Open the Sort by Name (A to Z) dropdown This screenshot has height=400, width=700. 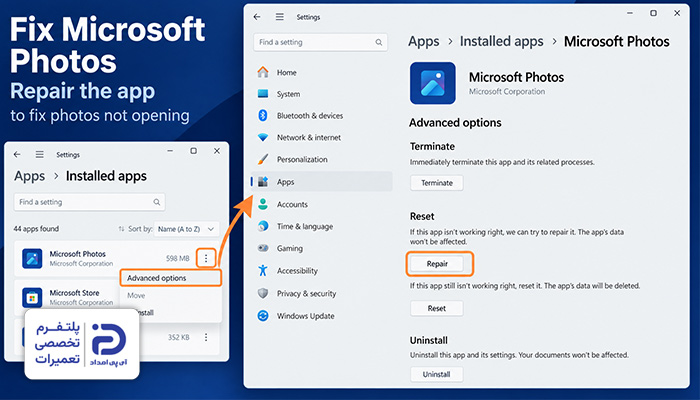click(x=187, y=229)
